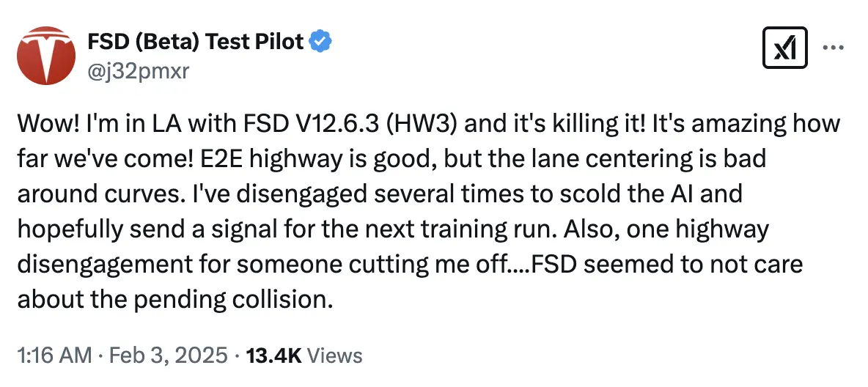Open FSD (Beta) Test Pilot profile name
868x387 pixels.
195,42
